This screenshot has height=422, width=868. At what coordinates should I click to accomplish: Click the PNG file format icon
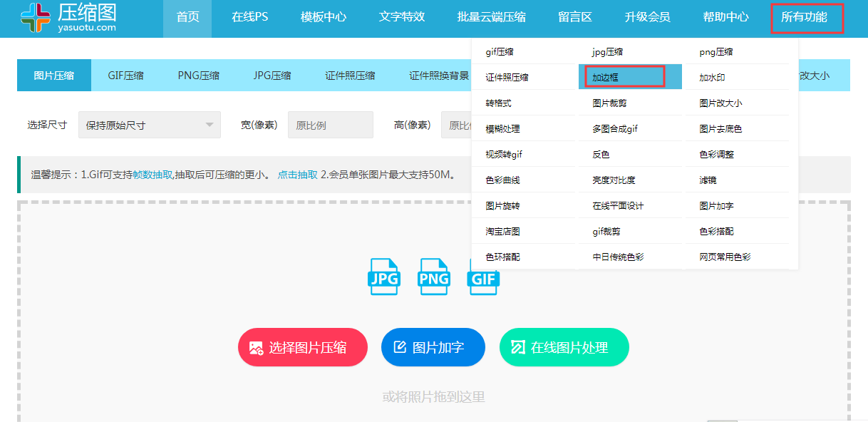433,277
